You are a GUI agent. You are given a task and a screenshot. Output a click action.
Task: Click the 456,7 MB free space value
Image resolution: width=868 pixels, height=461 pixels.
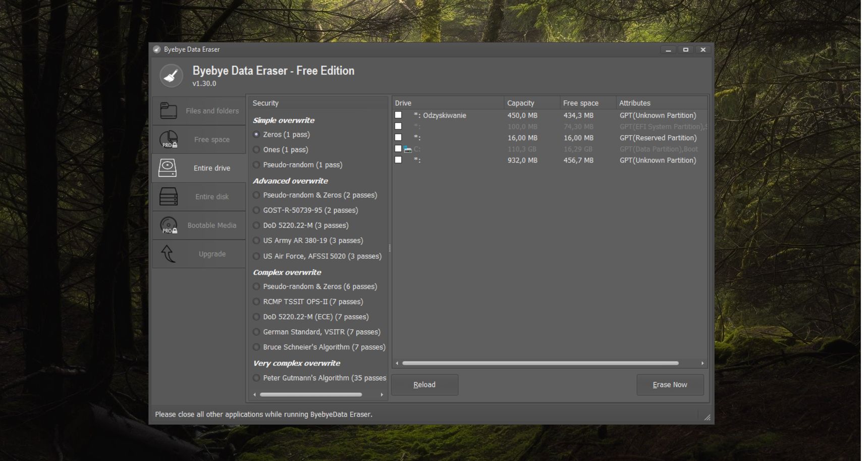tap(578, 160)
